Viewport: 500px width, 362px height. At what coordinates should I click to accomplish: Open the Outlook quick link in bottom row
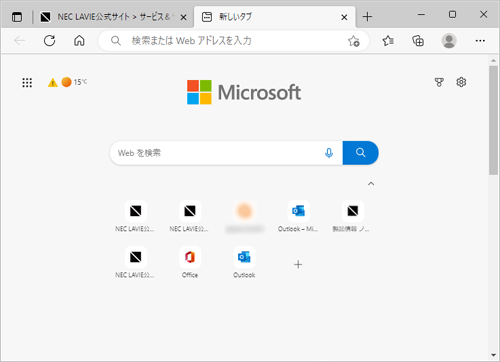coord(244,262)
